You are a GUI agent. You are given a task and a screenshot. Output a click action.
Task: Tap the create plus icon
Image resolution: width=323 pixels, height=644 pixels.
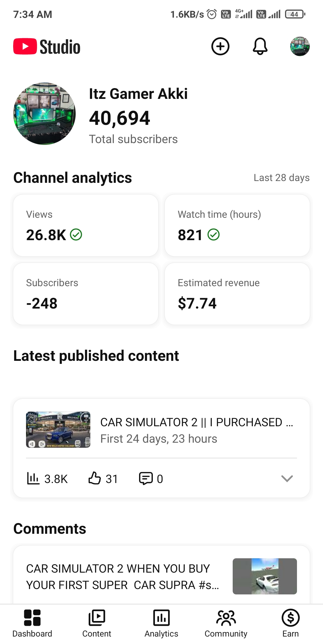pos(220,46)
